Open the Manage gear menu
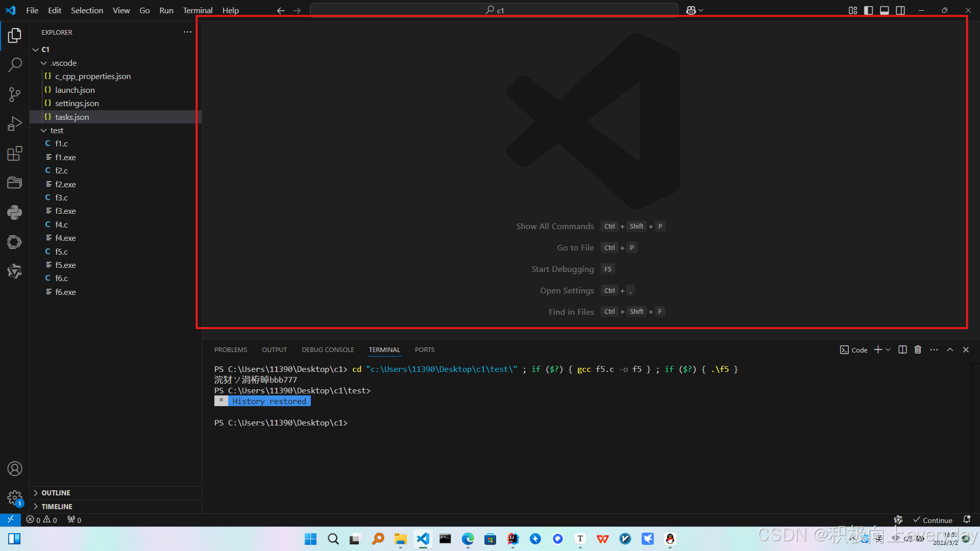 pyautogui.click(x=15, y=498)
